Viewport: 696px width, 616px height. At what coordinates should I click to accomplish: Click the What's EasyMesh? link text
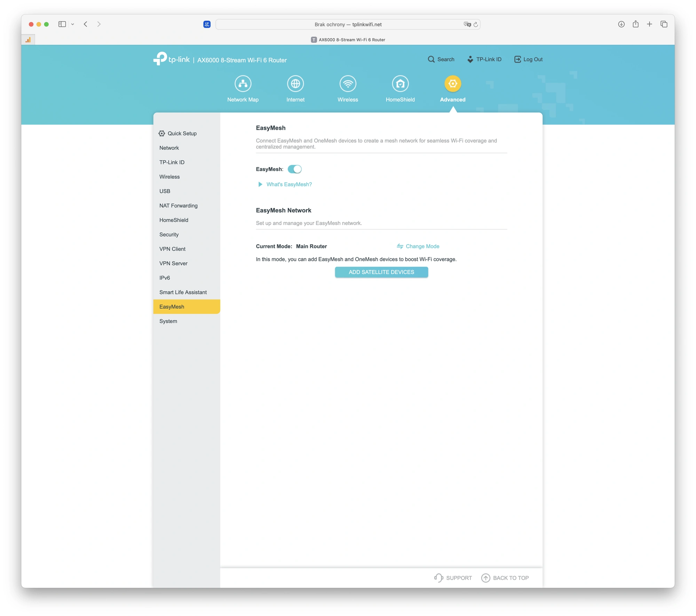(289, 184)
